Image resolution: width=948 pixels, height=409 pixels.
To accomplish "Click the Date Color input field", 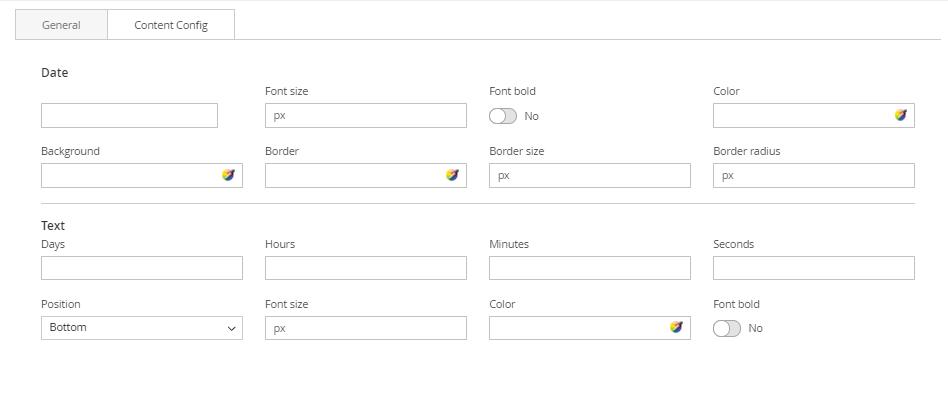I will [x=800, y=115].
